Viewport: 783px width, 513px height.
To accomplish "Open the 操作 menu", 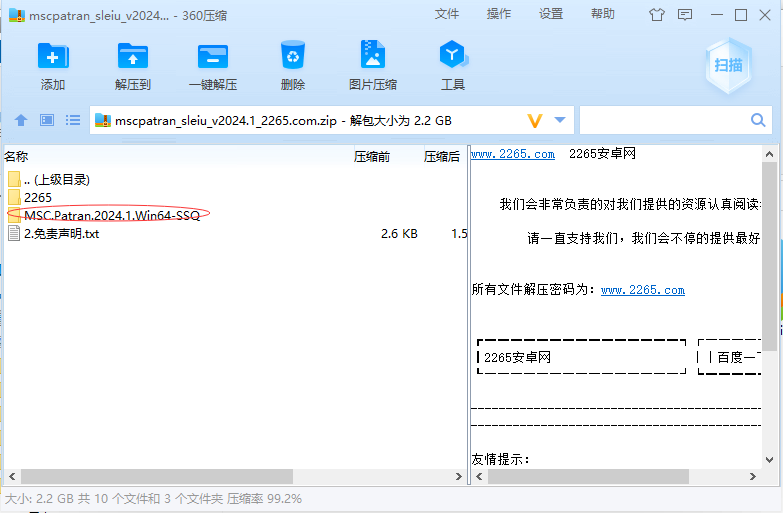I will (x=499, y=14).
